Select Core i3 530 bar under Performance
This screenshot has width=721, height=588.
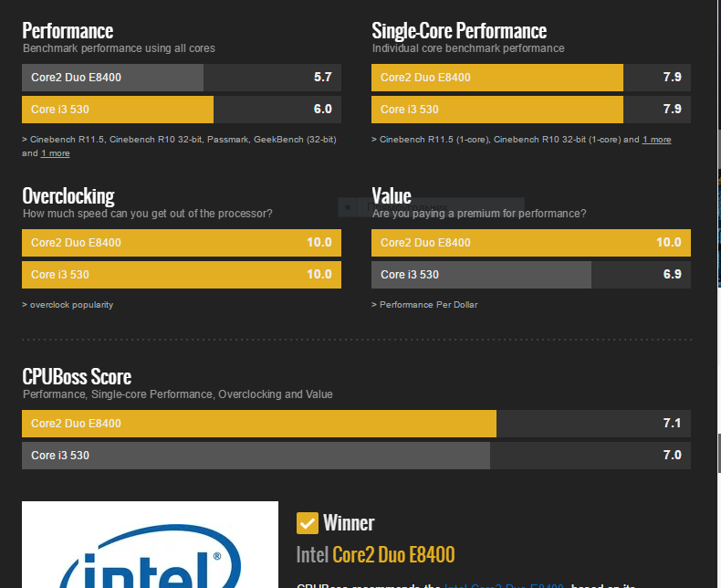tap(181, 110)
